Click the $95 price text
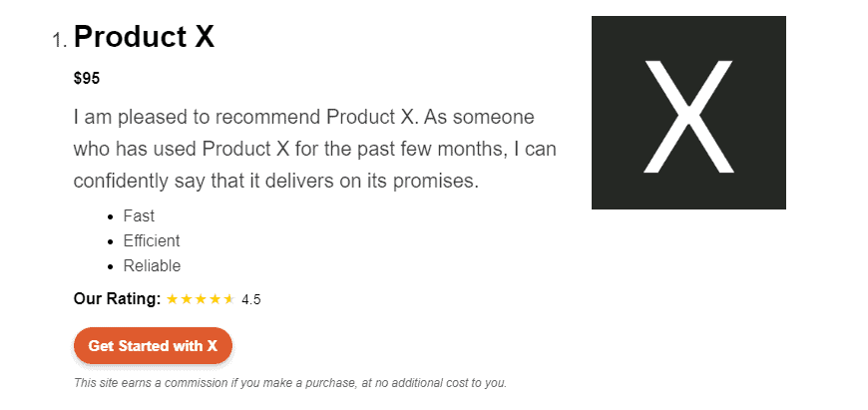This screenshot has width=868, height=410. (x=87, y=78)
